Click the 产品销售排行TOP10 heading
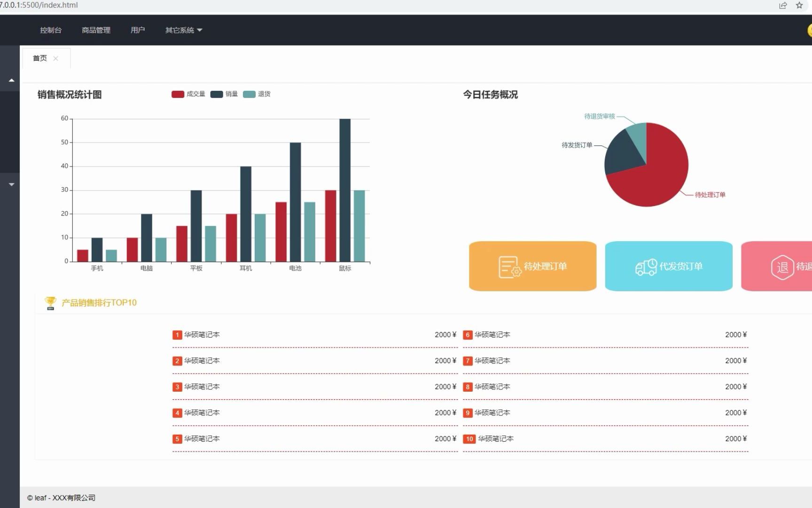Screen dimensions: 812x508 (x=99, y=303)
